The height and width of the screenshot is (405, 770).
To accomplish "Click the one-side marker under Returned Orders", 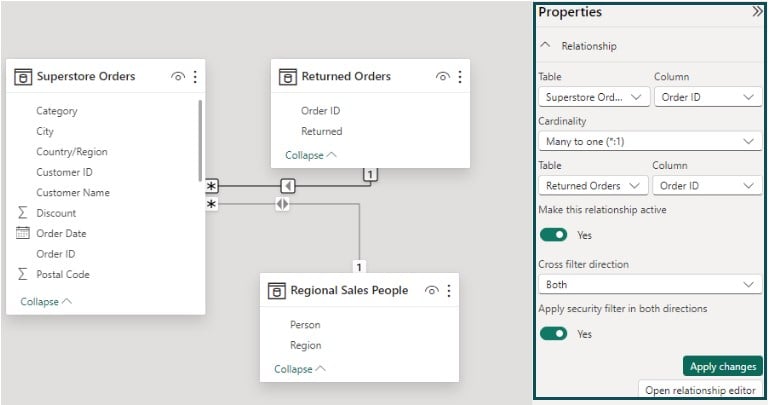I will point(370,174).
